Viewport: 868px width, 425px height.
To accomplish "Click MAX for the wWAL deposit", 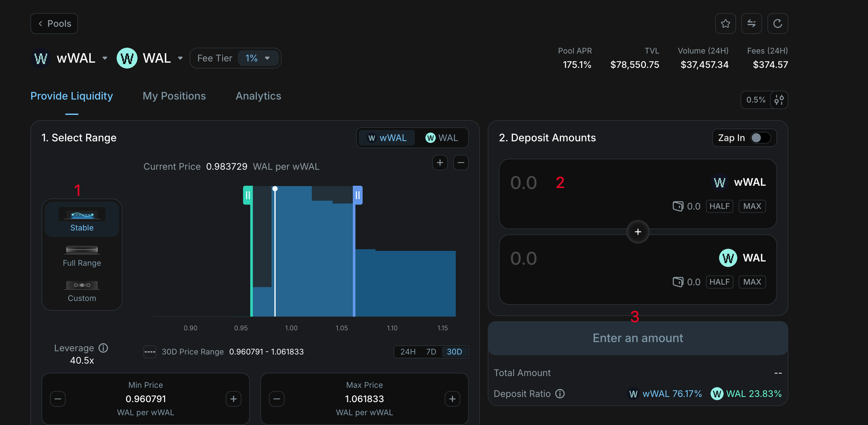I will (752, 206).
